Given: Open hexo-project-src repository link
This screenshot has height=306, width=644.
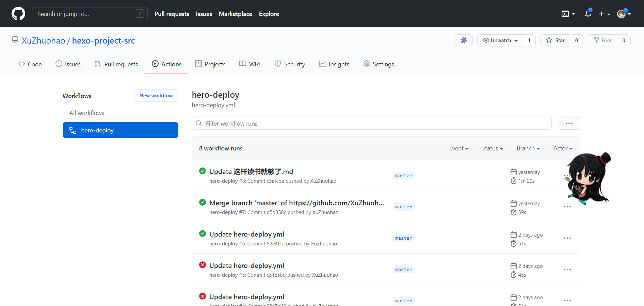Looking at the screenshot, I should pyautogui.click(x=103, y=41).
